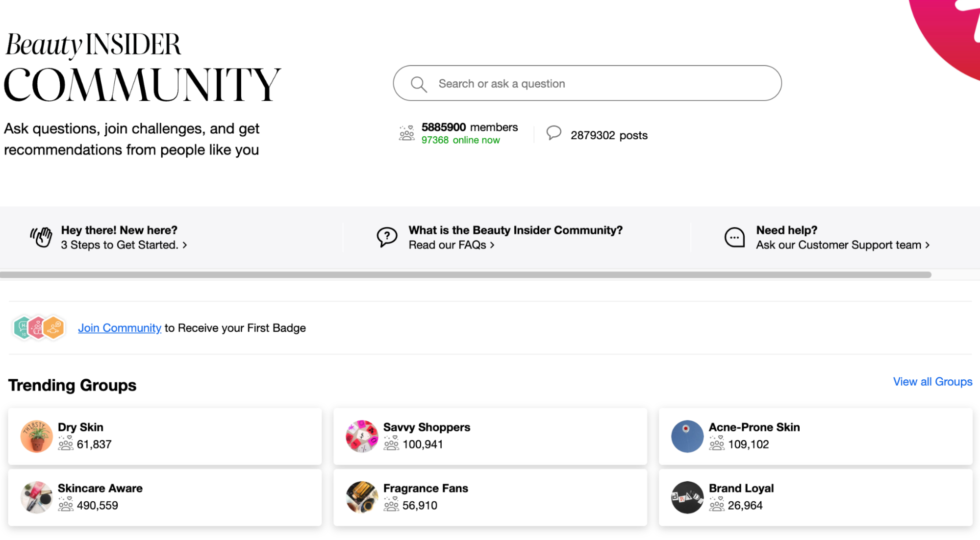980x540 pixels.
Task: Click the 2879302 posts count
Action: (609, 135)
